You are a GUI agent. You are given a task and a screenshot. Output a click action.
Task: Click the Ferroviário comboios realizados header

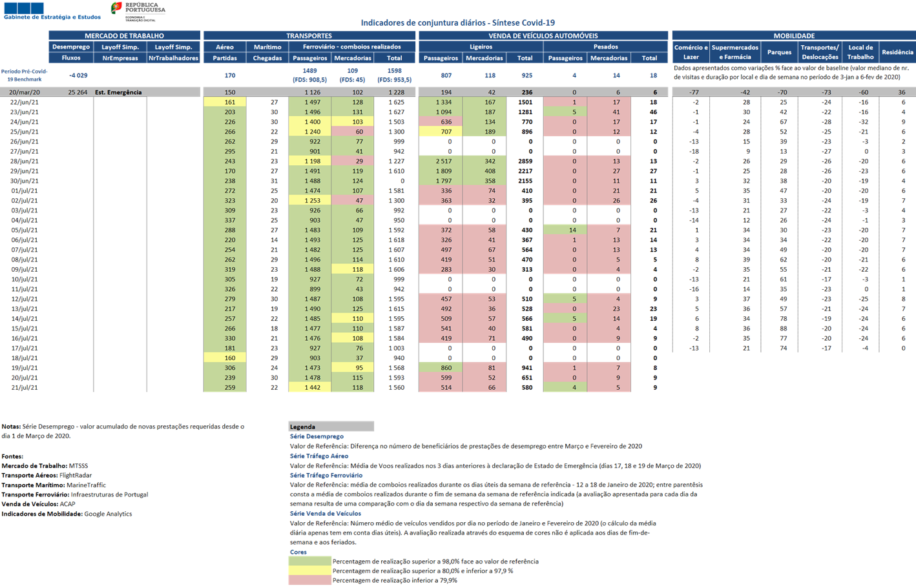click(x=352, y=46)
